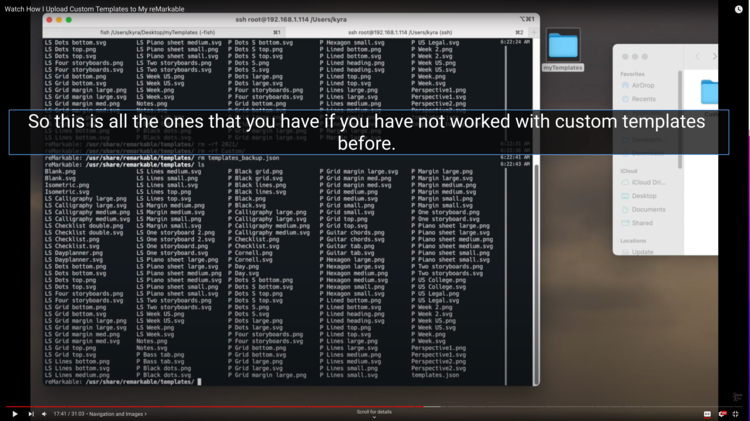Click 'P US College.png' file name

click(x=439, y=280)
